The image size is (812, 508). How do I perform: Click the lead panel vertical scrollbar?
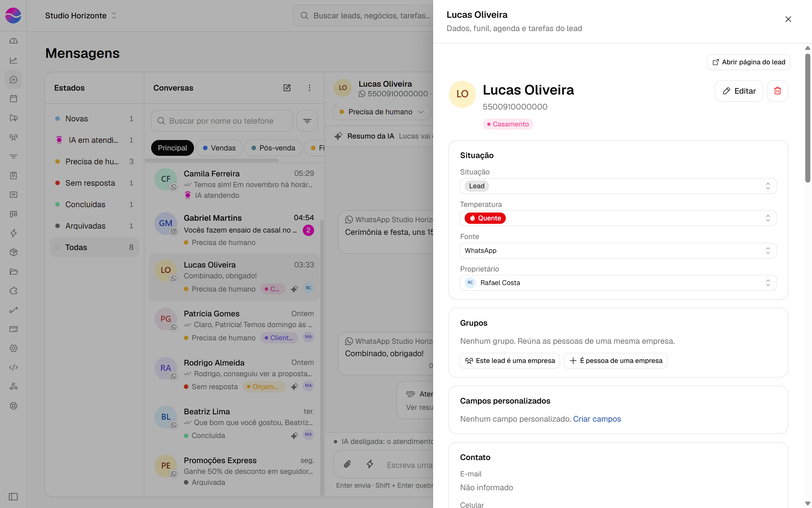click(x=807, y=118)
